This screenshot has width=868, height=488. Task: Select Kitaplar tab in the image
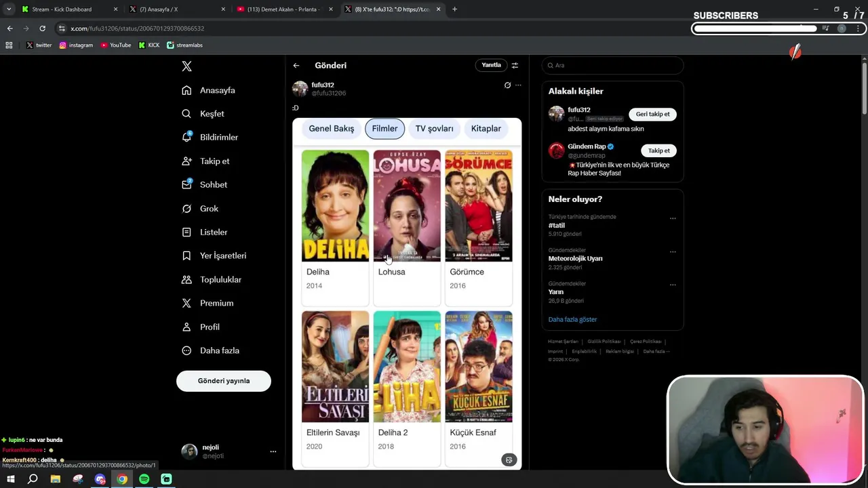486,129
